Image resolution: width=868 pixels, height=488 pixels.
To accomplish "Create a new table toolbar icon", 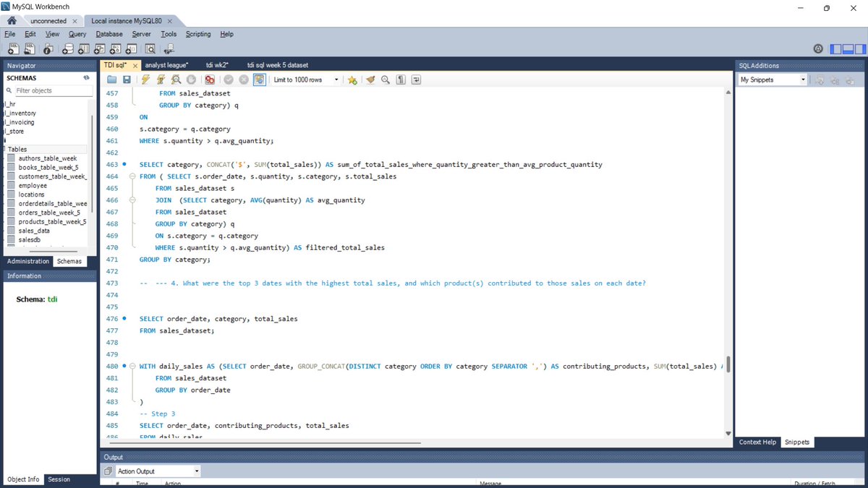I will tap(83, 49).
